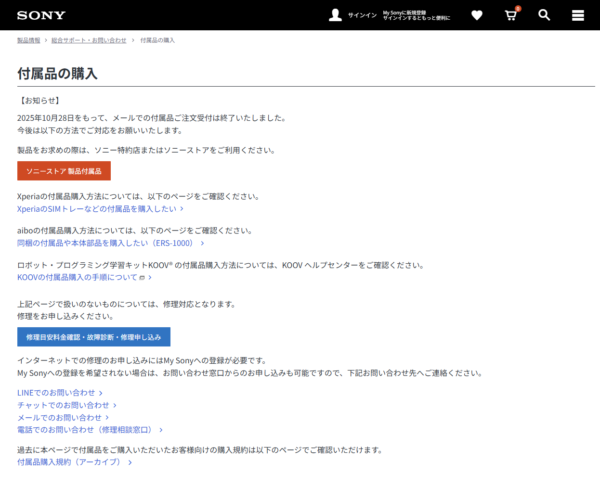The height and width of the screenshot is (487, 600).
Task: Click the 付属品の購入 breadcrumb text
Action: point(157,40)
